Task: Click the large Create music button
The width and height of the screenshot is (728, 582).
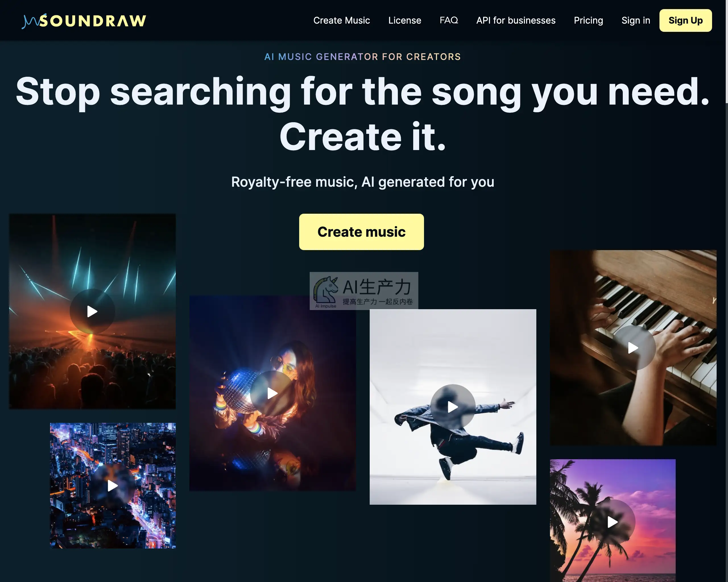Action: tap(361, 232)
